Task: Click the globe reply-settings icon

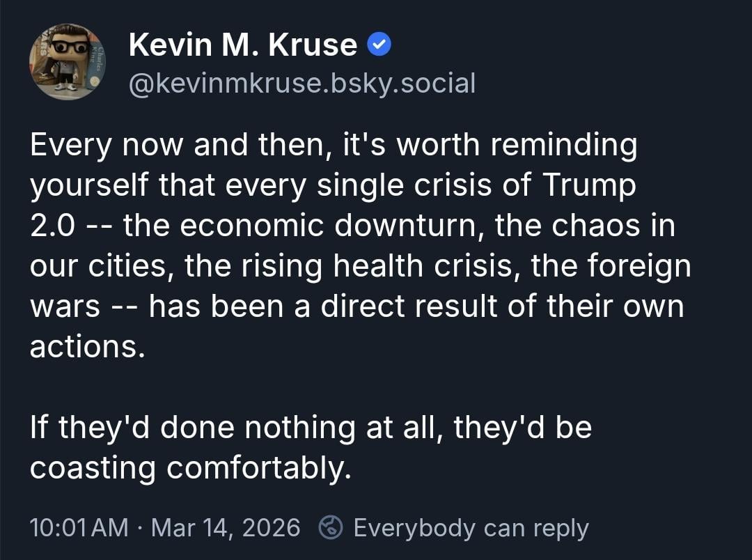Action: (329, 528)
